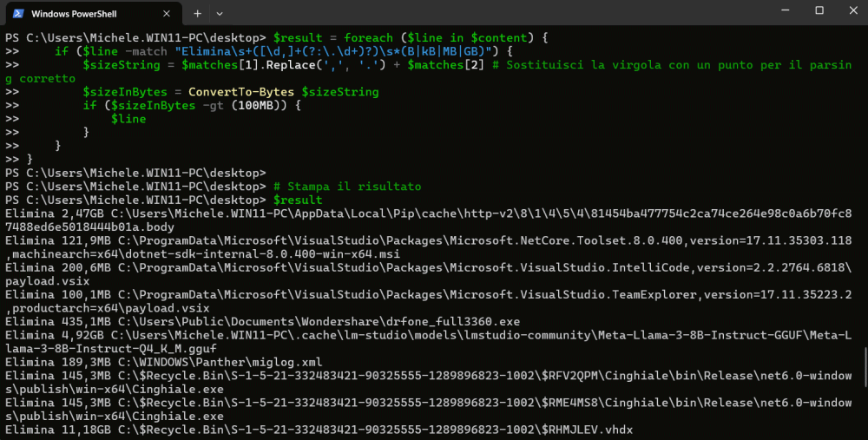This screenshot has width=868, height=440.
Task: Click the 'Elimina 189,3MB' miglog.xml line
Action: point(164,363)
